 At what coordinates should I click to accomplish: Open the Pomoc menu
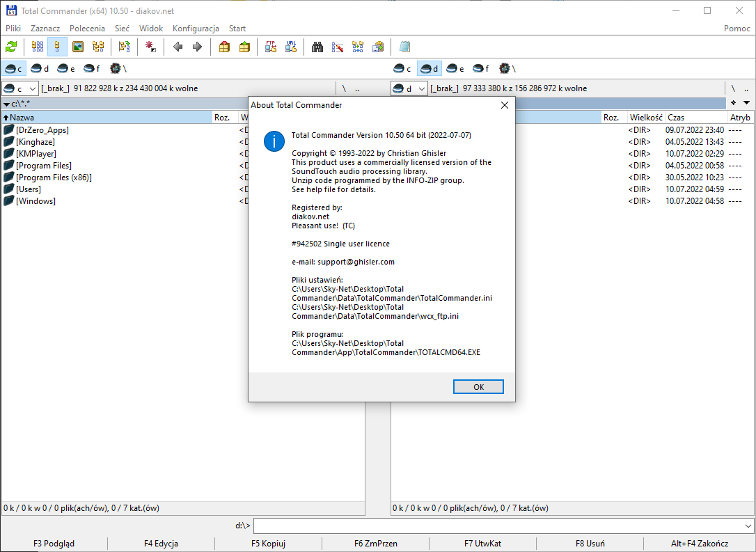[737, 29]
